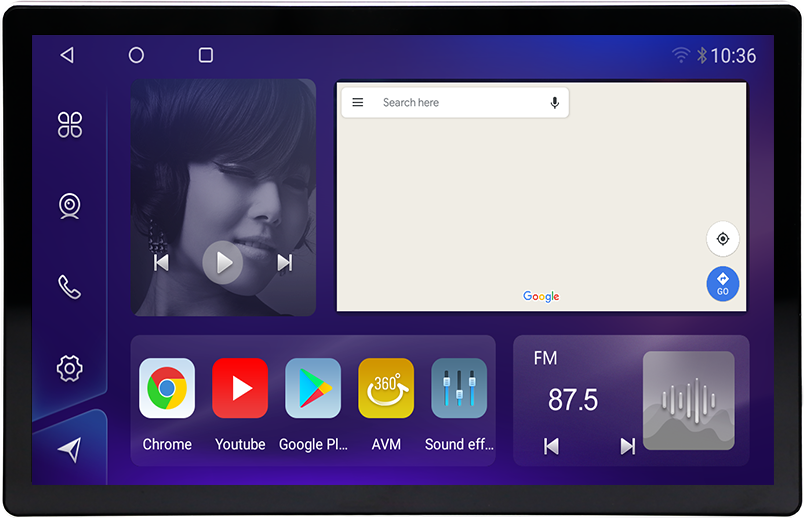This screenshot has width=804, height=518.
Task: Center map on my location
Action: 722,239
